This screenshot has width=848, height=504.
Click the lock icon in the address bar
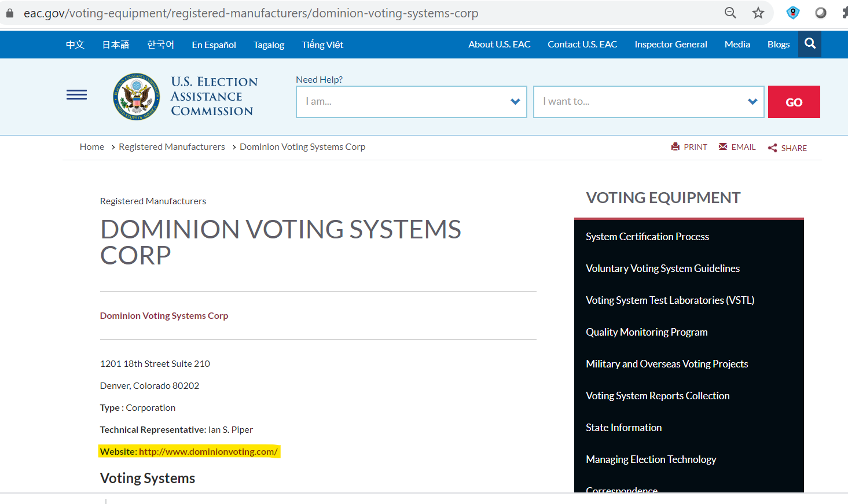point(9,13)
